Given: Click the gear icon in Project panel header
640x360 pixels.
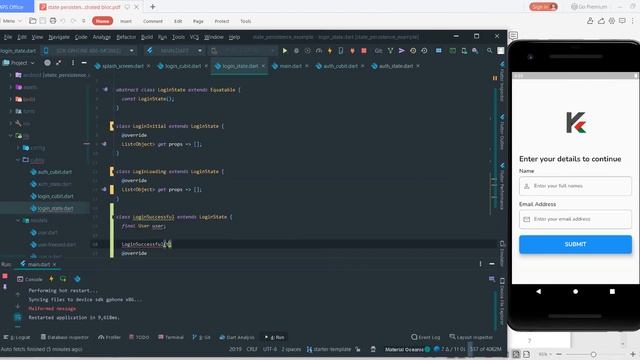Looking at the screenshot, I should (47, 62).
